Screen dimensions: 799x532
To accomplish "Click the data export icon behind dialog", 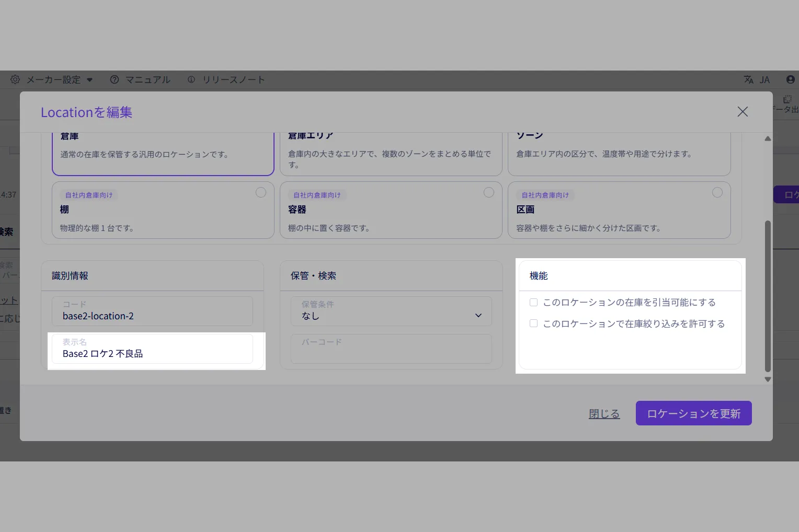I will click(x=787, y=99).
